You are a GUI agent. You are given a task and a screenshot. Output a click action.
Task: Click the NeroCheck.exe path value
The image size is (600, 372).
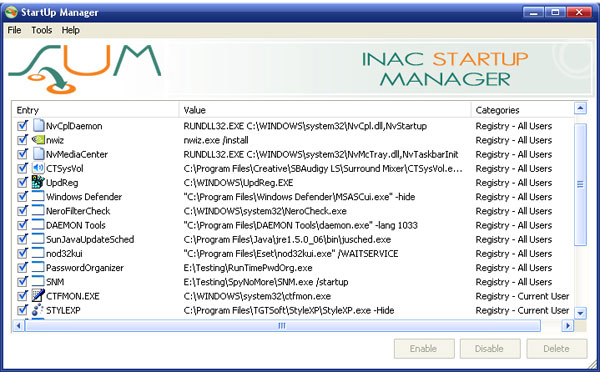point(265,211)
